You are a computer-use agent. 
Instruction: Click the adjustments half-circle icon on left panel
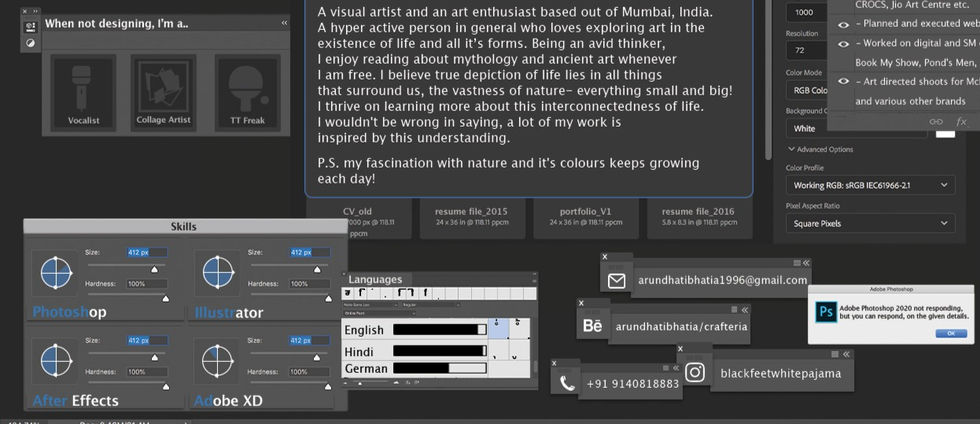[30, 43]
